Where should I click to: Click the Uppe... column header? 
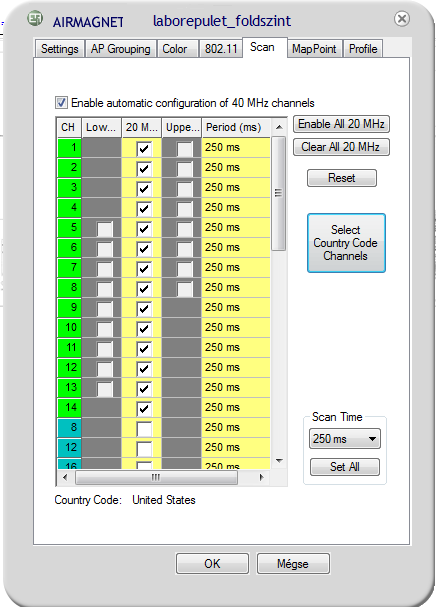coord(182,127)
